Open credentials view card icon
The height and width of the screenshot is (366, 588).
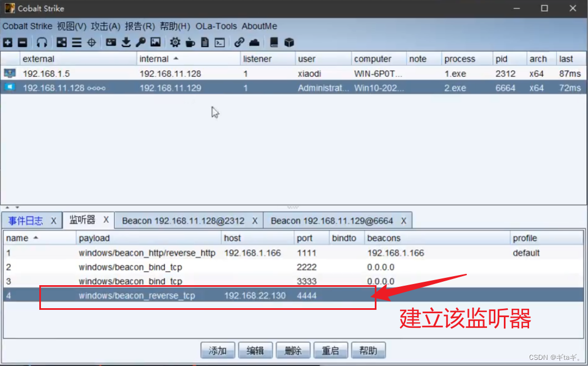point(111,42)
